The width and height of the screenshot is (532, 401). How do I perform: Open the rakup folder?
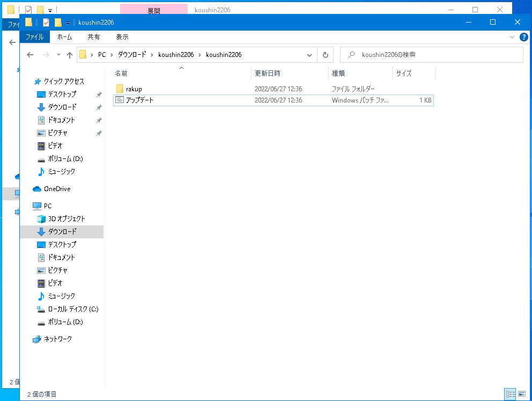[x=134, y=89]
